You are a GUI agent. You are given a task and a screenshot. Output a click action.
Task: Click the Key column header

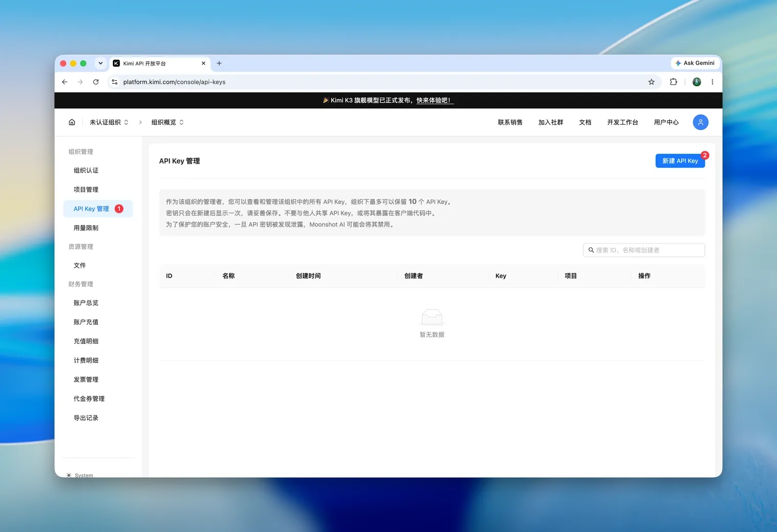(501, 276)
